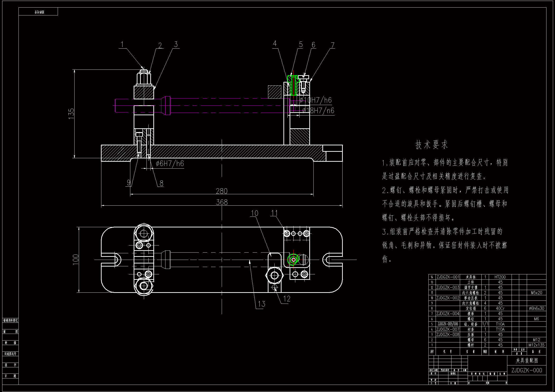Screen dimensions: 555x392
Task: Click the ø6H7/h6 fit annotation
Action: pyautogui.click(x=170, y=164)
